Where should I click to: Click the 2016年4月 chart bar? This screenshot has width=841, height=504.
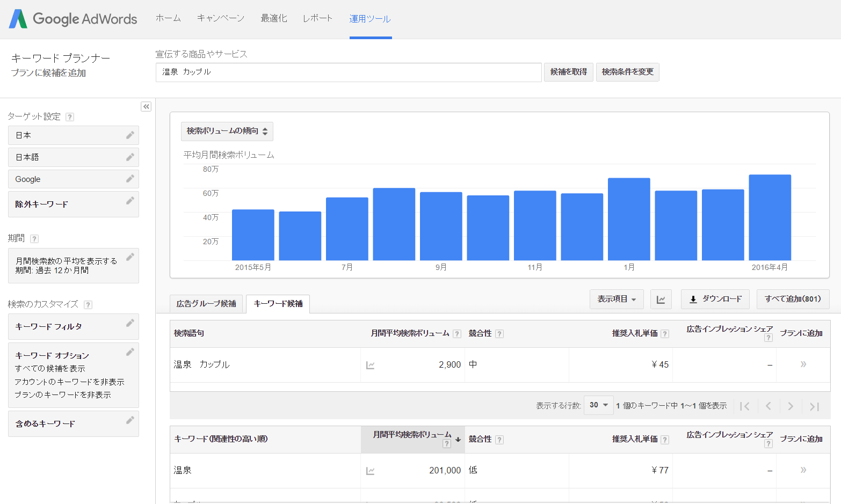tap(770, 217)
